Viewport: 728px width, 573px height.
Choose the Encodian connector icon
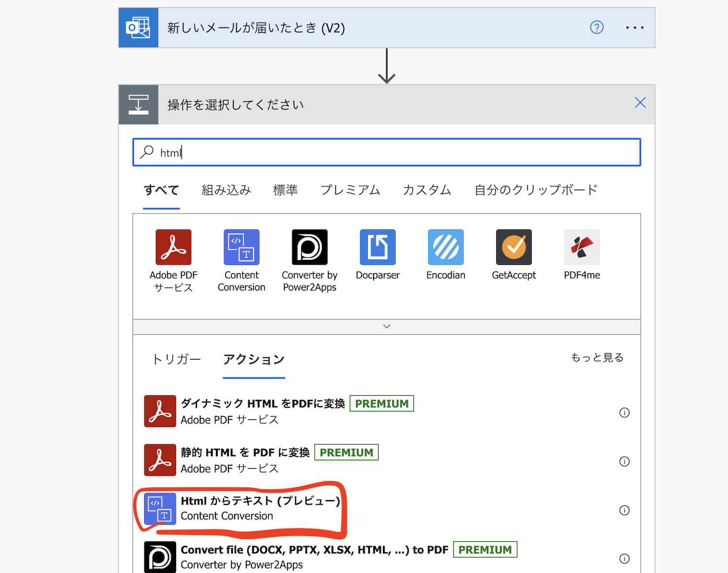click(445, 247)
